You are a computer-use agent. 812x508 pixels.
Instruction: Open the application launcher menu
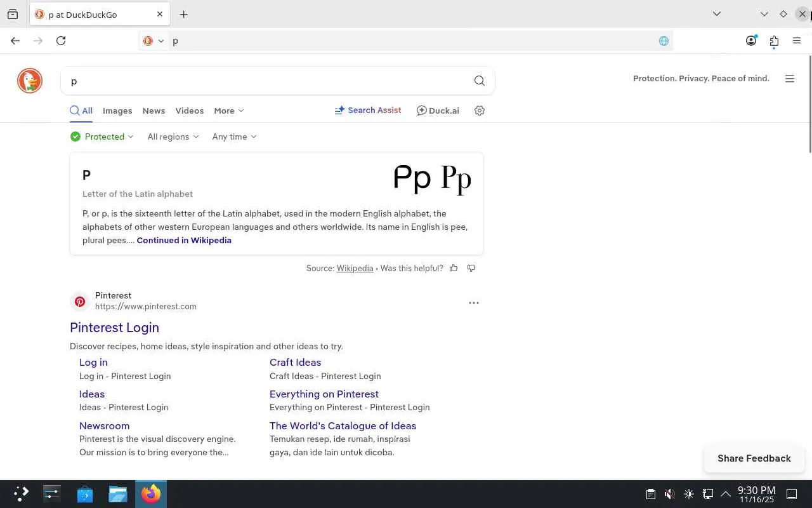21,494
